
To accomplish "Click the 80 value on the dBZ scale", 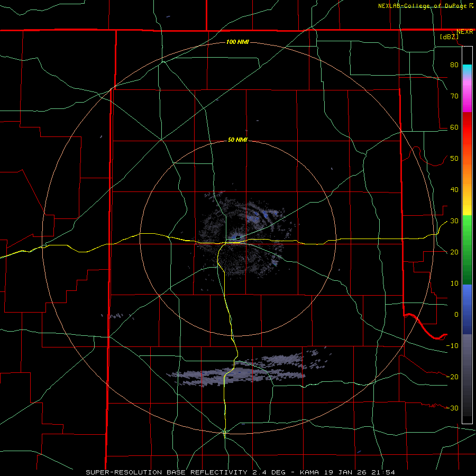I will pyautogui.click(x=454, y=65).
